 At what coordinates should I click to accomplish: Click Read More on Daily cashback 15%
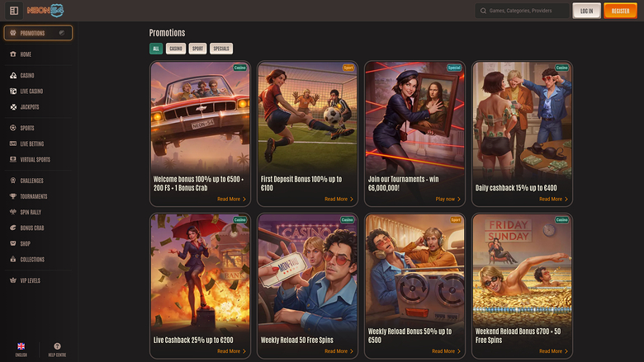[x=553, y=199]
